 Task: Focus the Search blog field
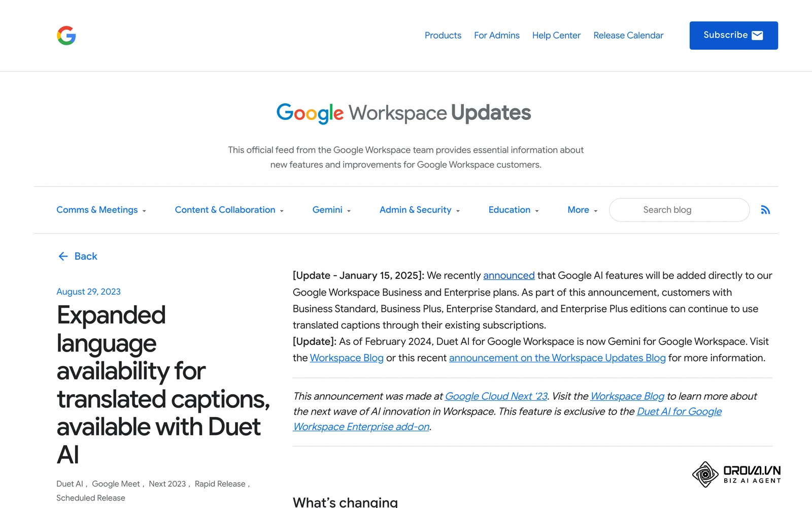pyautogui.click(x=679, y=210)
